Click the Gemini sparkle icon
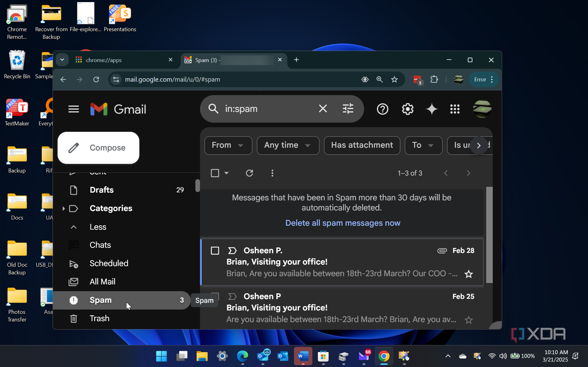This screenshot has height=367, width=588. click(432, 109)
